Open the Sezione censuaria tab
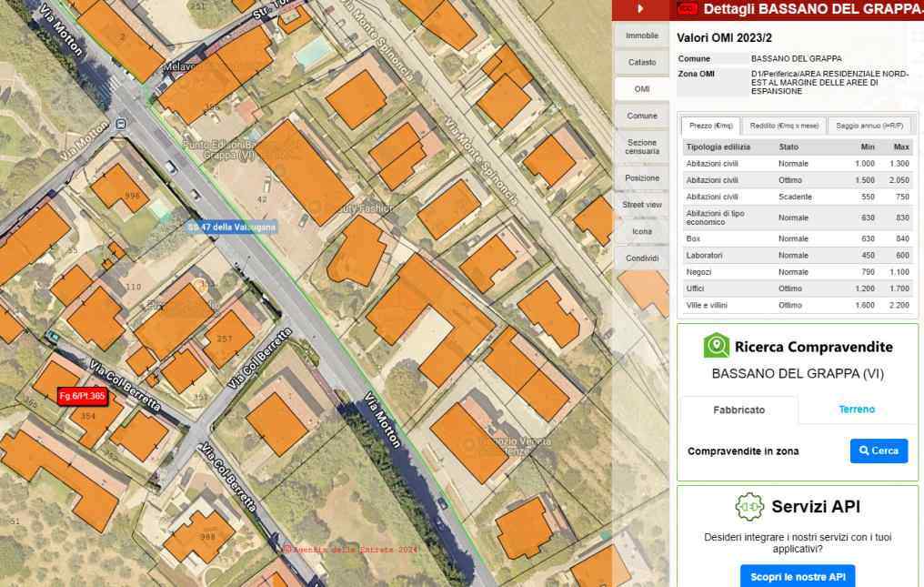This screenshot has width=924, height=587. point(642,147)
